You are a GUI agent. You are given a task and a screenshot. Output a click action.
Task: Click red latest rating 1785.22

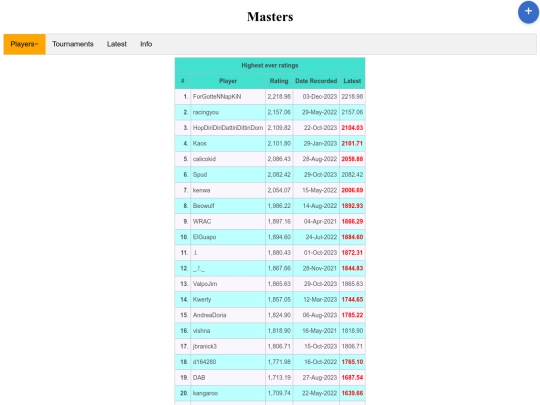coord(352,315)
